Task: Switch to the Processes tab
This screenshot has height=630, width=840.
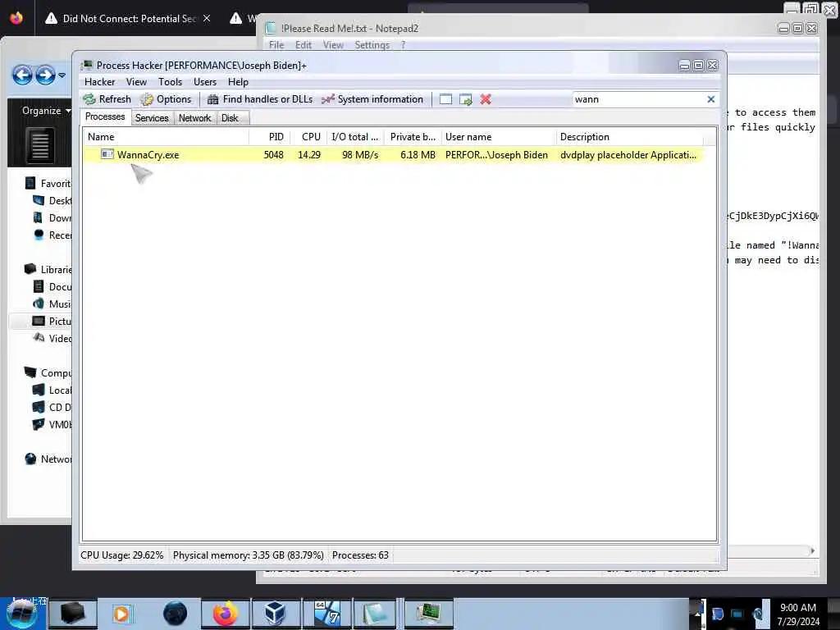Action: tap(105, 116)
